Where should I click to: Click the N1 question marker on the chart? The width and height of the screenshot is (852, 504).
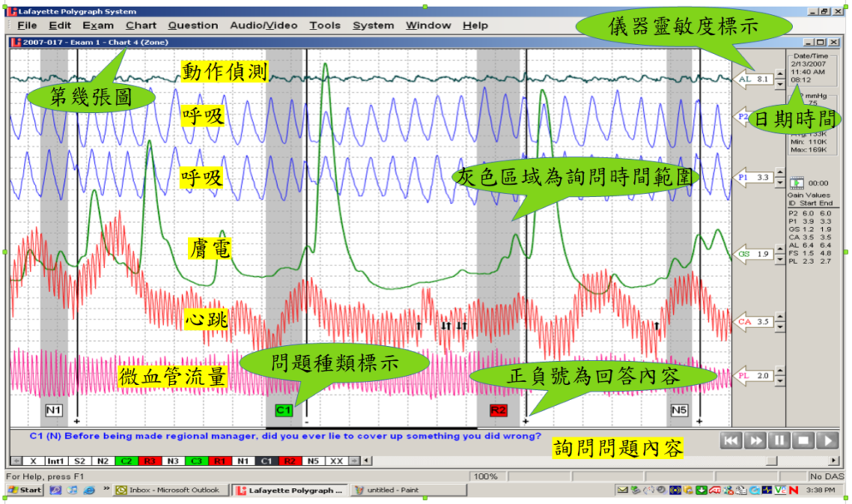coord(53,410)
